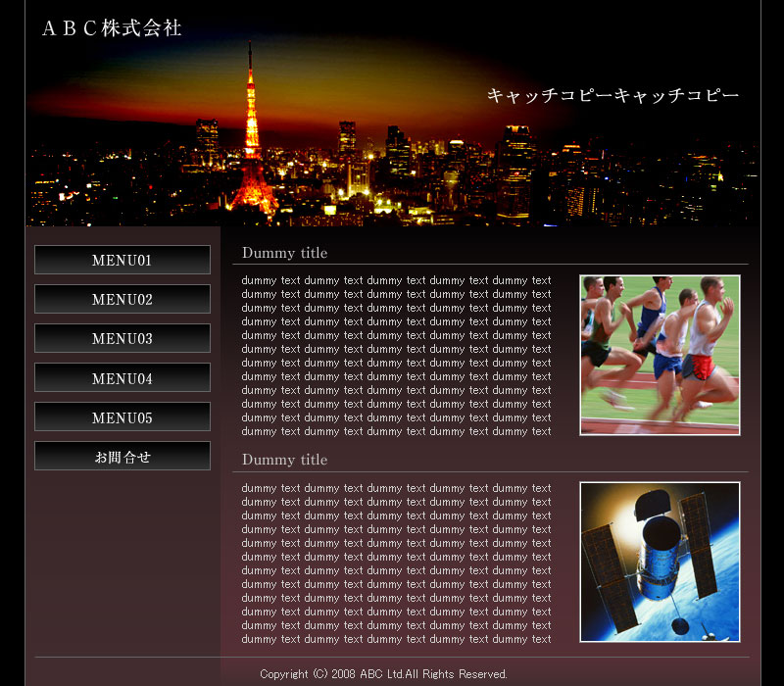The height and width of the screenshot is (686, 784).
Task: Click the dummy text paragraph beside telescope image
Action: [396, 563]
